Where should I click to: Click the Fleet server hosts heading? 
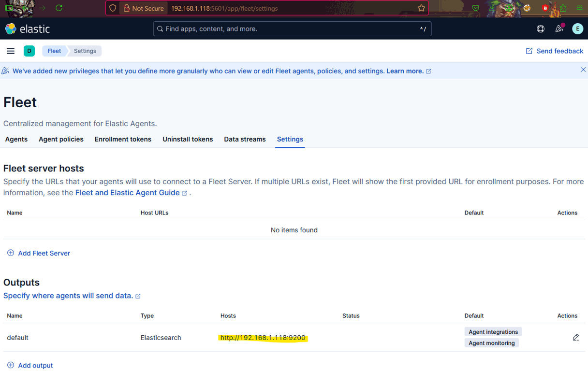coord(44,168)
